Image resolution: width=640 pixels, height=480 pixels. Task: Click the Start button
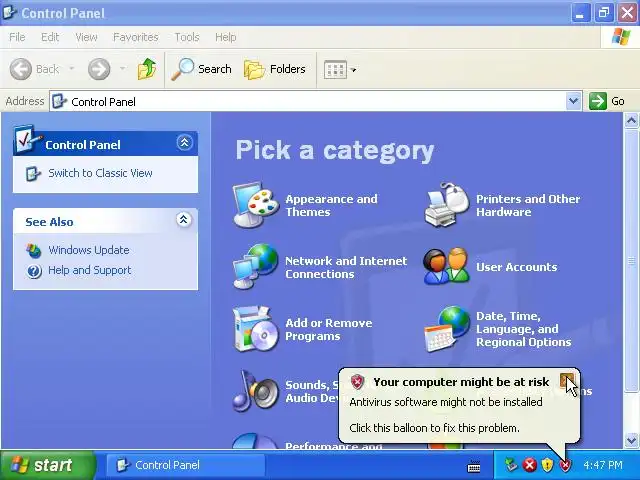[48, 465]
